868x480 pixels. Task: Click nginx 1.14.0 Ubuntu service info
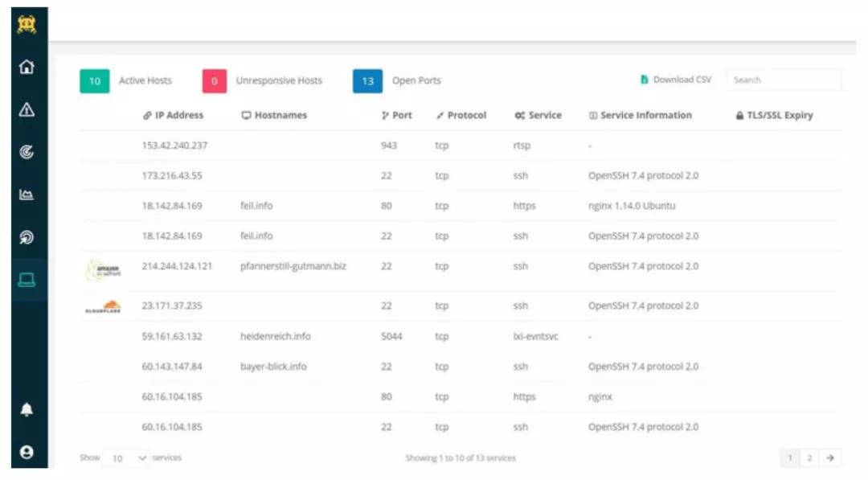pyautogui.click(x=632, y=206)
